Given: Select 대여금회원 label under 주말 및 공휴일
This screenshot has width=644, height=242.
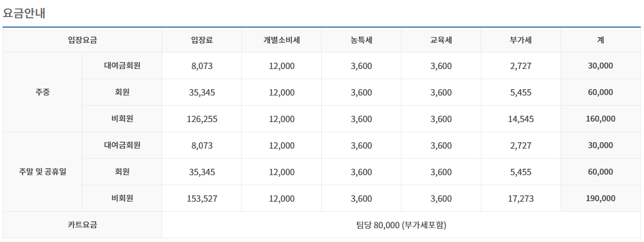Looking at the screenshot, I should 122,145.
